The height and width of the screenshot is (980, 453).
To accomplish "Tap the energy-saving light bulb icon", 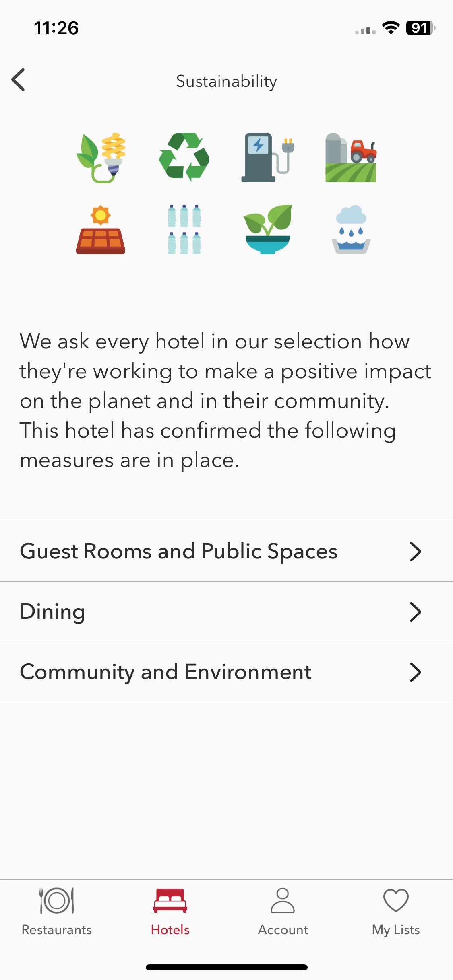I will 101,158.
